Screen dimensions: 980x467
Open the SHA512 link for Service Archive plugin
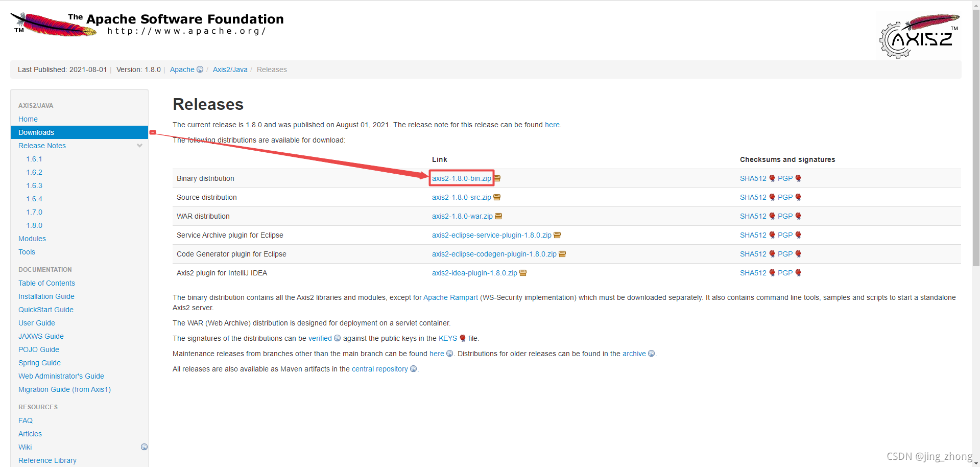point(753,235)
